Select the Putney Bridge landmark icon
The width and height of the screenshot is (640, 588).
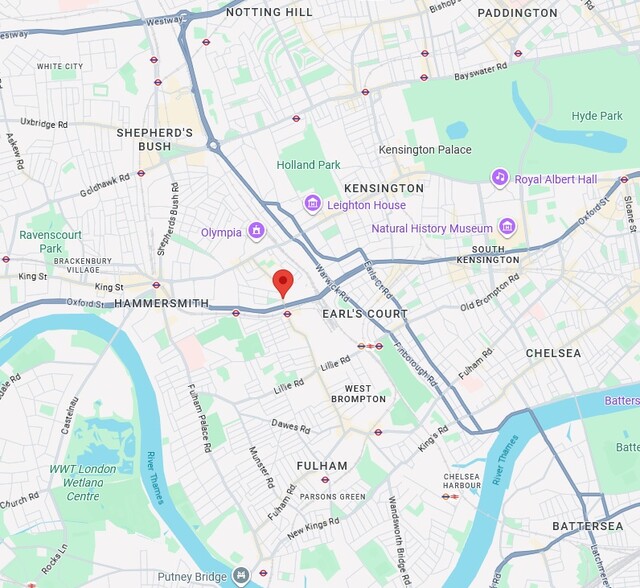(x=241, y=575)
